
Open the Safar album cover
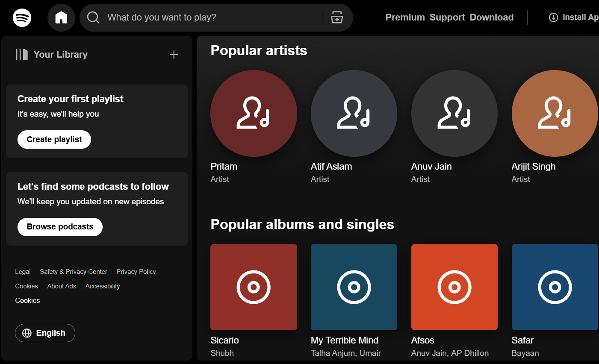pyautogui.click(x=555, y=287)
